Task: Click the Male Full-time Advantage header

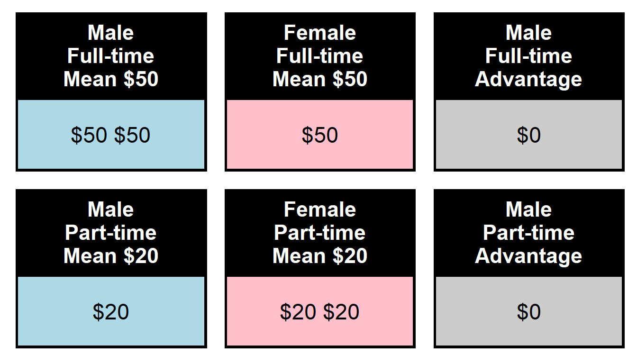Action: click(x=528, y=56)
